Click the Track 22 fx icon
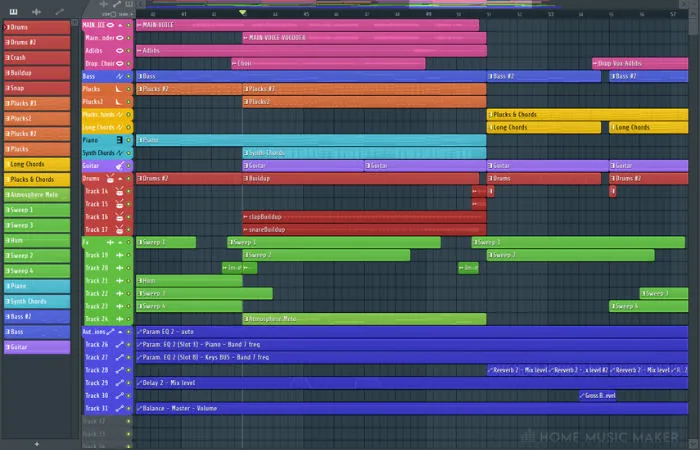 pyautogui.click(x=120, y=293)
